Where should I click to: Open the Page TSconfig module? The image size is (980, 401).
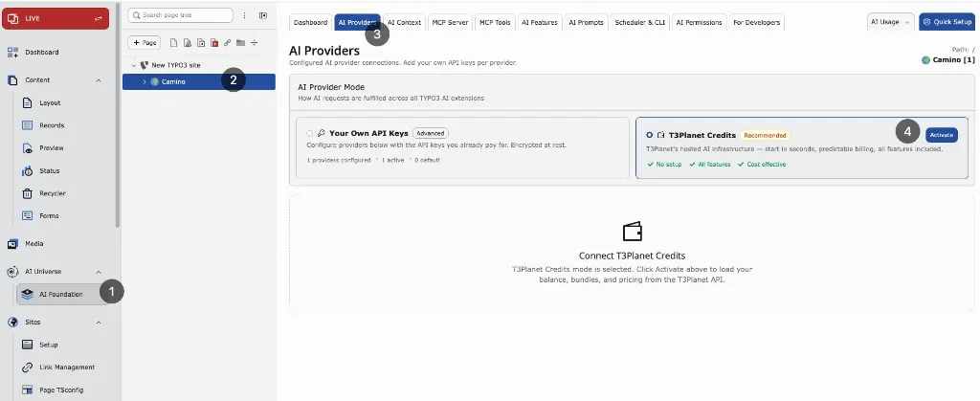60,390
